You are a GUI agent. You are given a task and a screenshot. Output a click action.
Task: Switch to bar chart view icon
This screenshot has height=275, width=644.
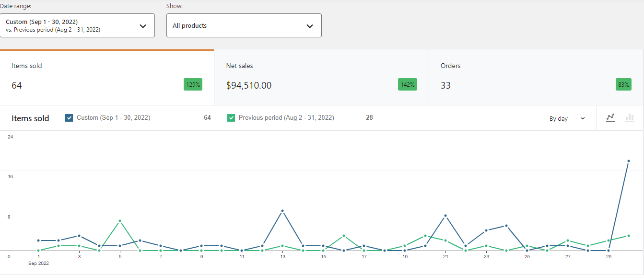(x=630, y=118)
